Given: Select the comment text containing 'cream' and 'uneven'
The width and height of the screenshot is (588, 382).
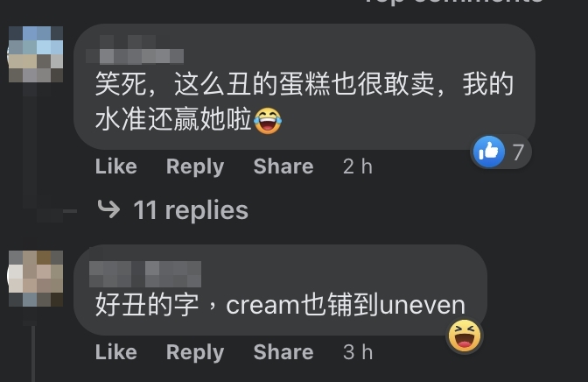Looking at the screenshot, I should (280, 305).
